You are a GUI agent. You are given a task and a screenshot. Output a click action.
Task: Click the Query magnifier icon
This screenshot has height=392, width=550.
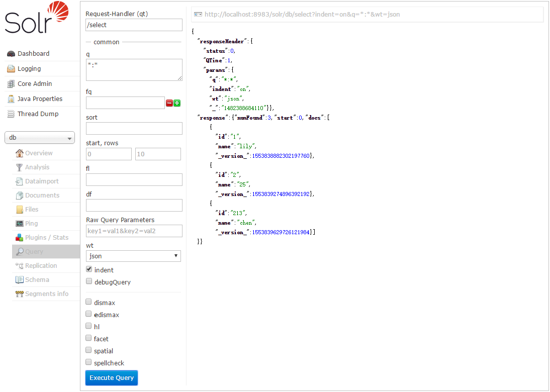click(20, 251)
